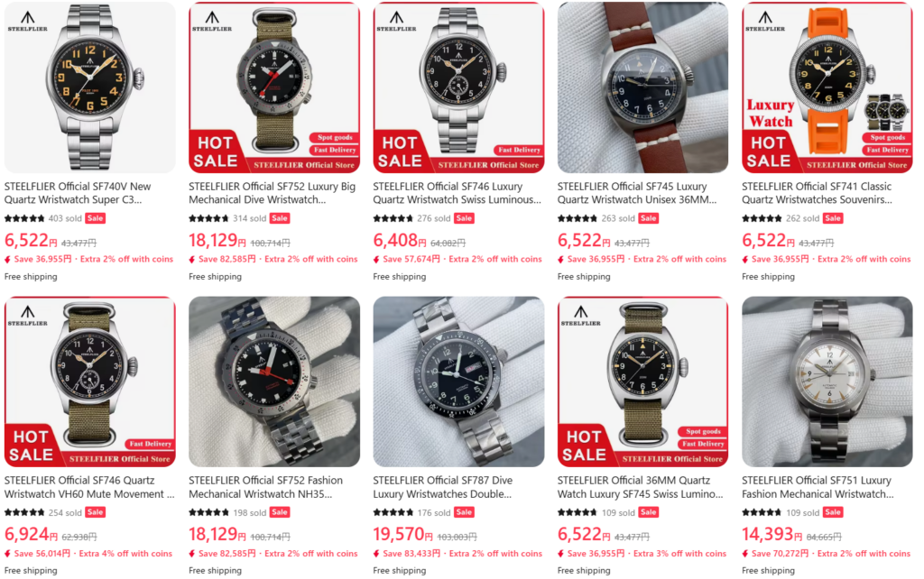This screenshot has width=924, height=579.
Task: Click the five-star rating beside 198 sold
Action: [208, 512]
